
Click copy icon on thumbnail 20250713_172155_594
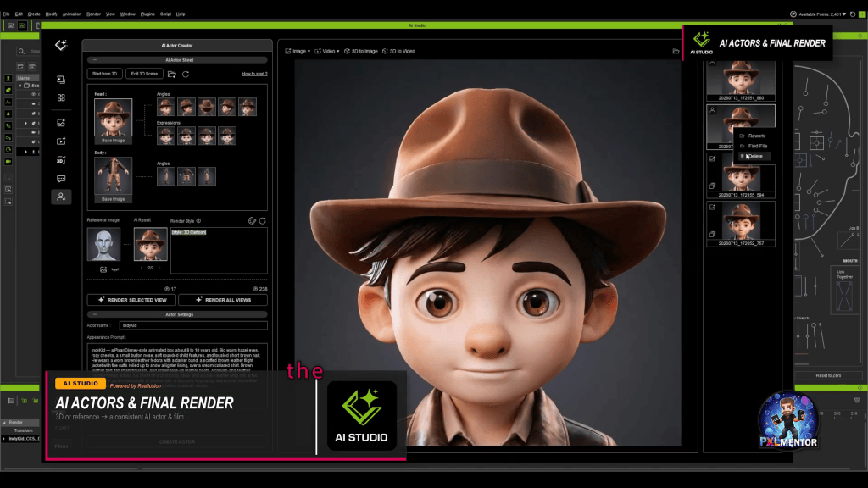click(712, 186)
